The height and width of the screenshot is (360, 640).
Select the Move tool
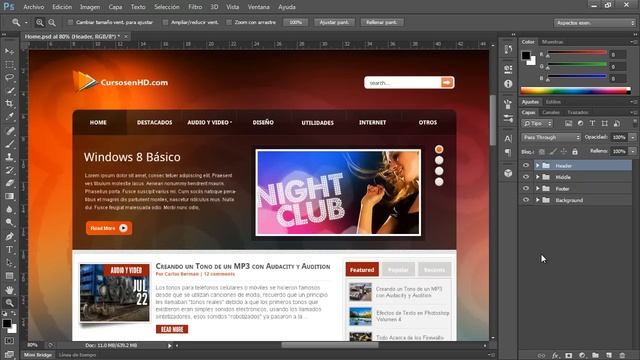(x=9, y=51)
